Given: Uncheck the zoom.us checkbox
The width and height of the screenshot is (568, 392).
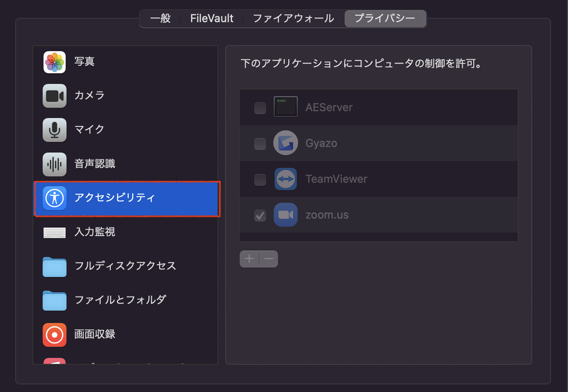Looking at the screenshot, I should [x=260, y=216].
